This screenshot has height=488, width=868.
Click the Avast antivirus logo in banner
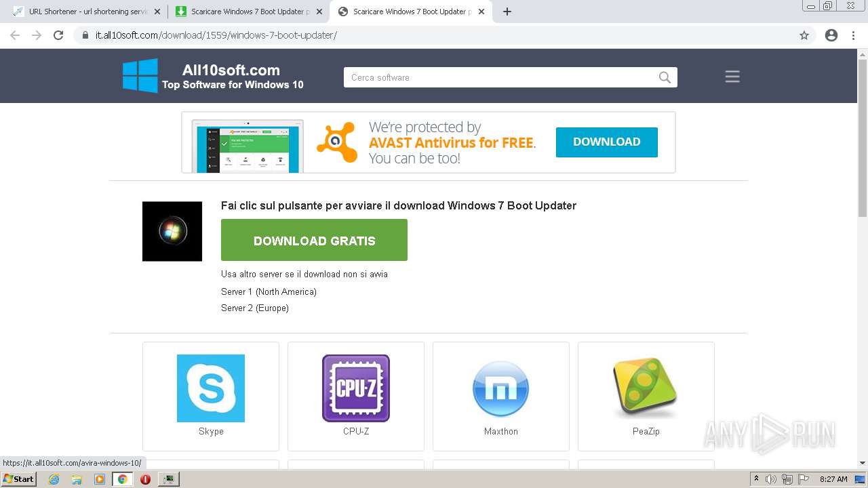click(337, 142)
